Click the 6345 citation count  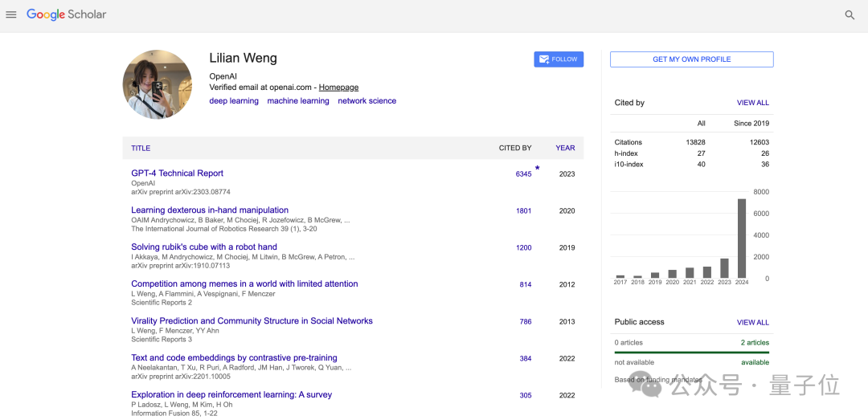point(523,174)
